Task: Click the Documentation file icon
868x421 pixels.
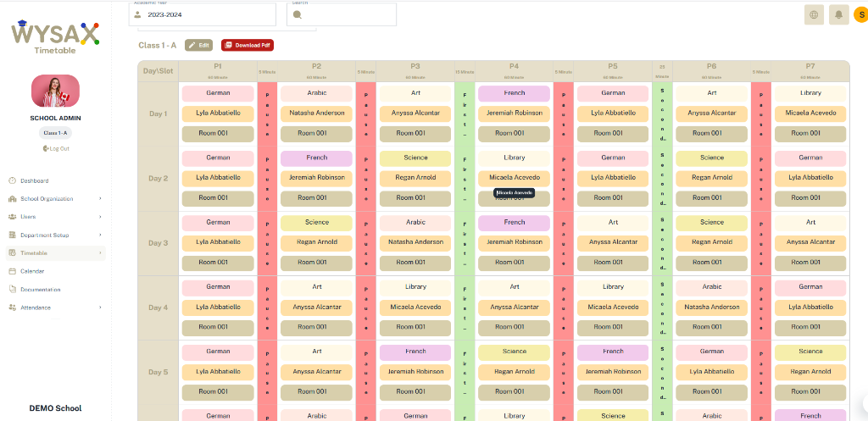Action: 12,290
